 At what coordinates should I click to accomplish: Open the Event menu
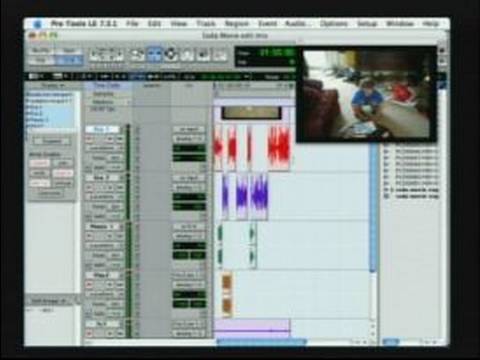[267, 24]
